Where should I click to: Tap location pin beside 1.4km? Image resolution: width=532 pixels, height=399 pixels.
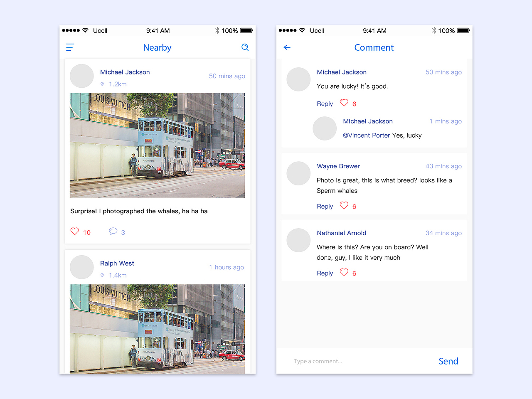click(x=102, y=275)
